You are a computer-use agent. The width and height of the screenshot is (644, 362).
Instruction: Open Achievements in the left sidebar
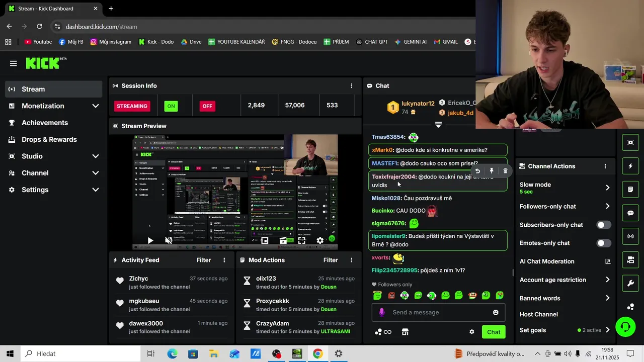[54, 123]
